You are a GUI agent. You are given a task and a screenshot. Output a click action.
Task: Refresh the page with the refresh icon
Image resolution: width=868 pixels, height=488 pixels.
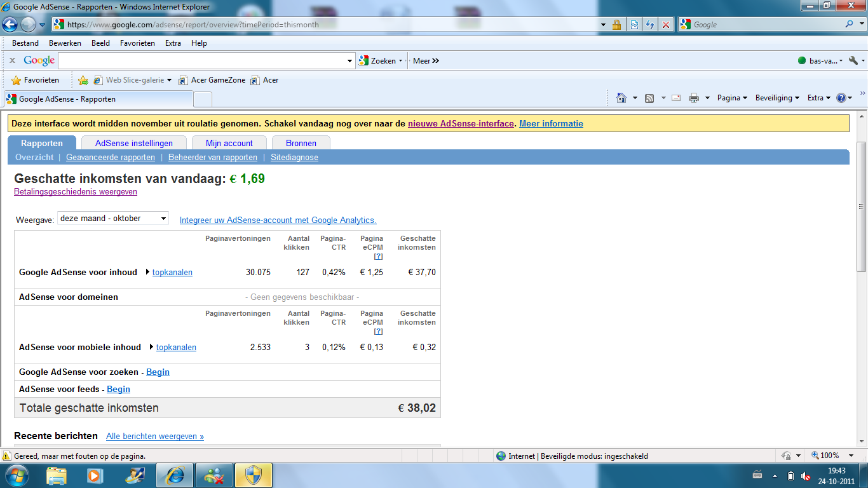pyautogui.click(x=650, y=25)
